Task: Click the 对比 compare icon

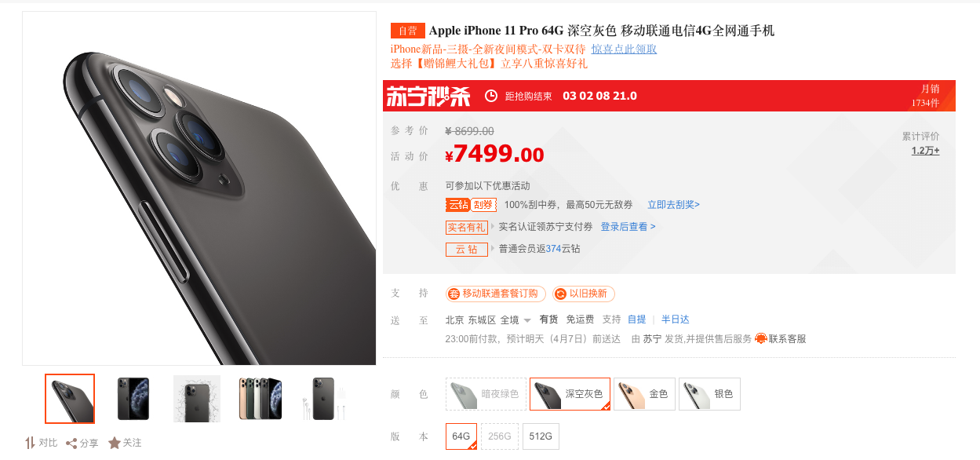Action: (x=30, y=443)
